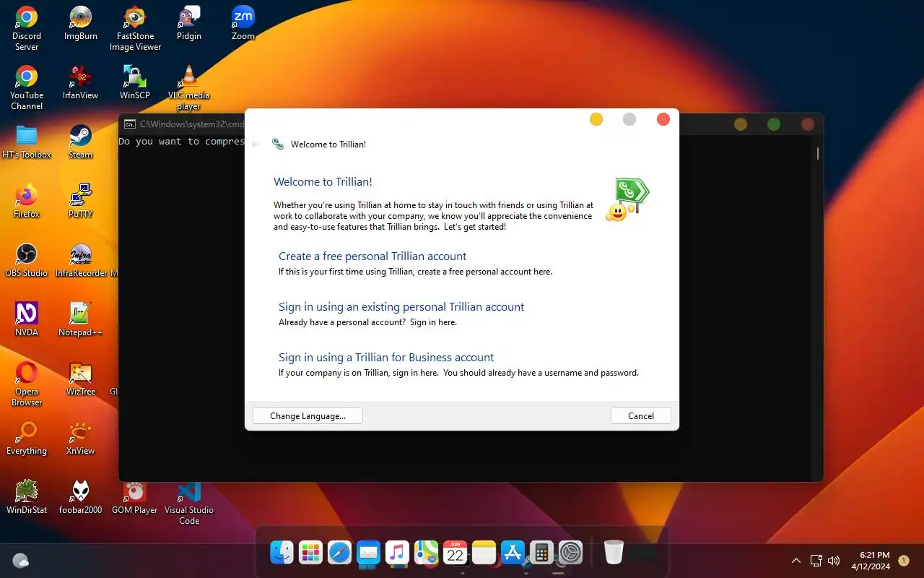Open the clock showing 6:21 PM

pyautogui.click(x=870, y=560)
